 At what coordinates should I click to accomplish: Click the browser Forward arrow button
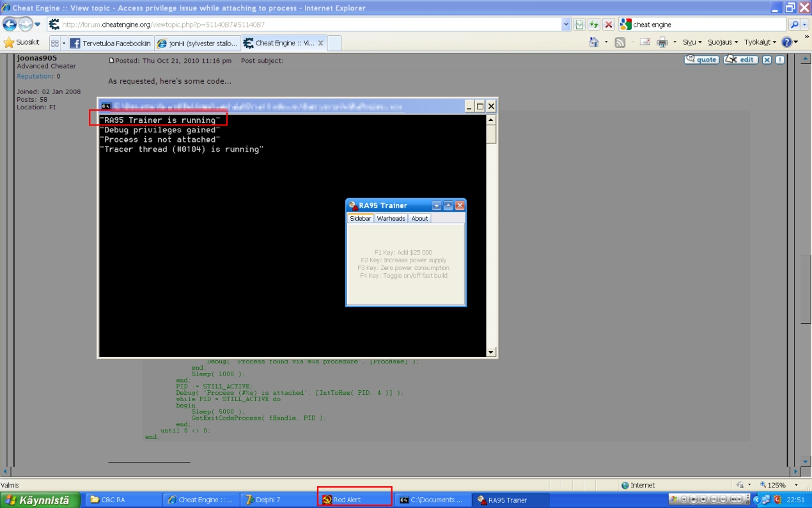point(26,24)
